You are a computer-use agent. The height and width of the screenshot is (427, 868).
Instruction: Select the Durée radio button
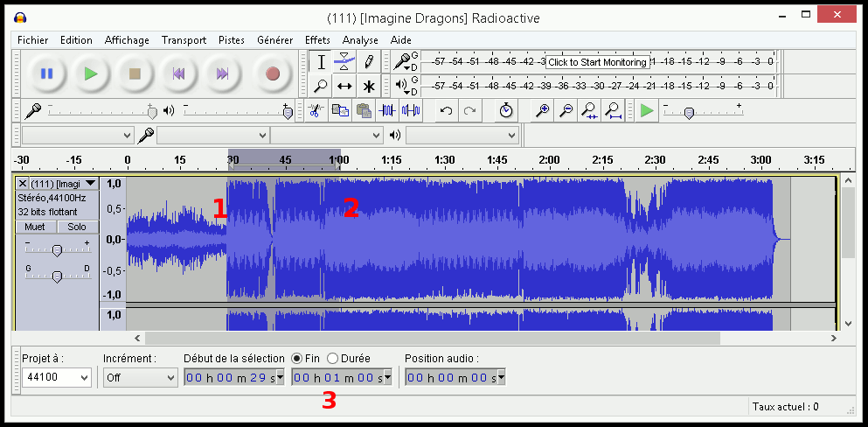[x=332, y=359]
